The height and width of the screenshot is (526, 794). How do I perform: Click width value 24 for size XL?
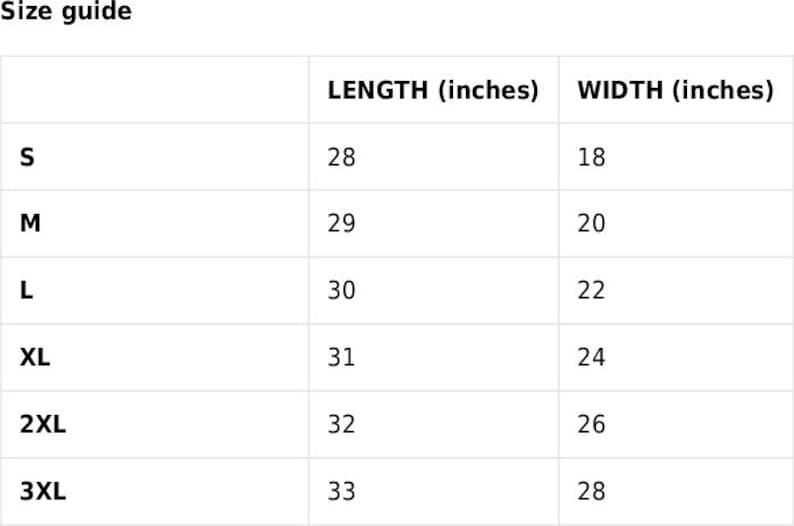pyautogui.click(x=591, y=357)
